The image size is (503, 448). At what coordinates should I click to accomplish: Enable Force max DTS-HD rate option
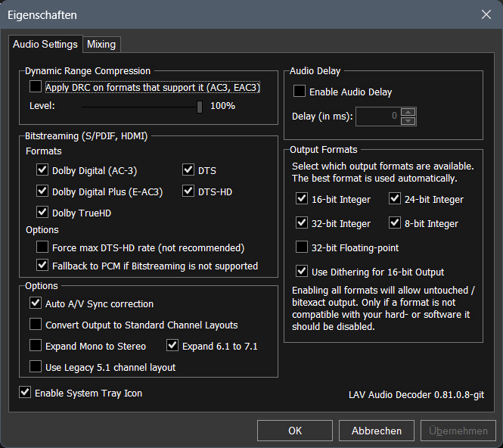(42, 247)
